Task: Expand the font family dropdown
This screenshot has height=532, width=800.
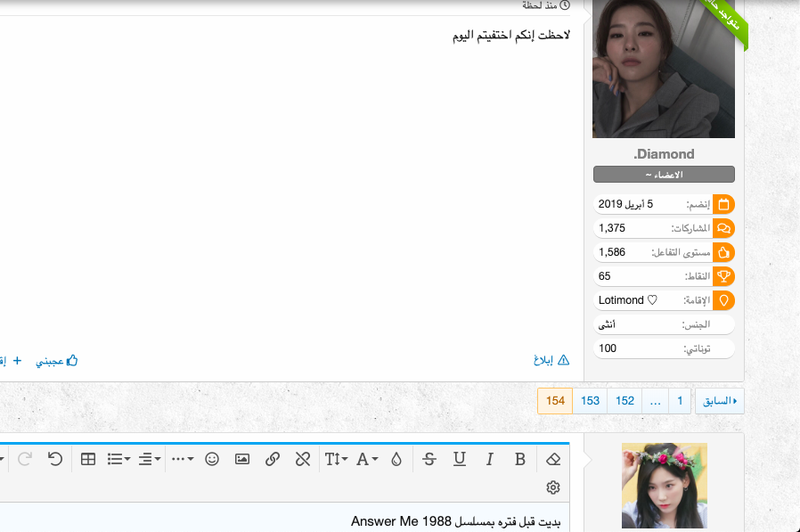Action: (367, 459)
